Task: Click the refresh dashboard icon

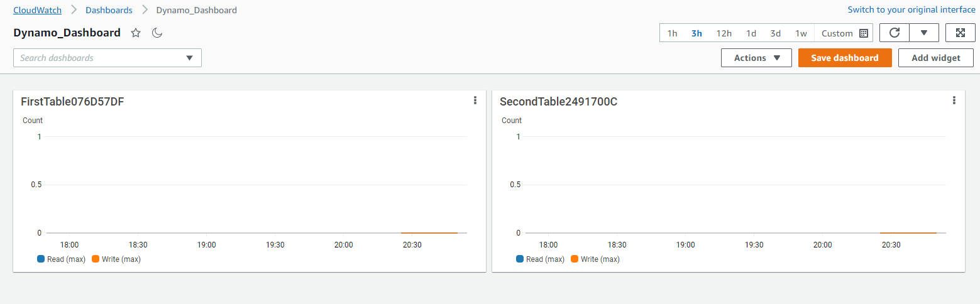Action: pyautogui.click(x=894, y=33)
